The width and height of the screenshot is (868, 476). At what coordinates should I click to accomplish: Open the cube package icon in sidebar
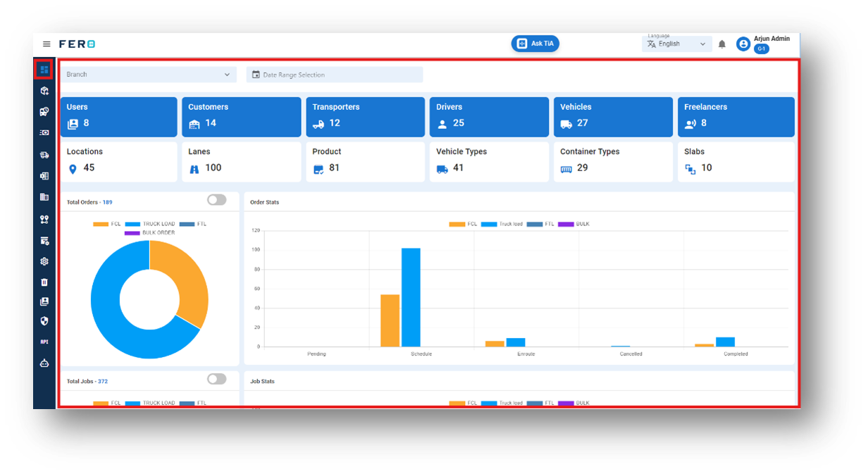click(44, 91)
